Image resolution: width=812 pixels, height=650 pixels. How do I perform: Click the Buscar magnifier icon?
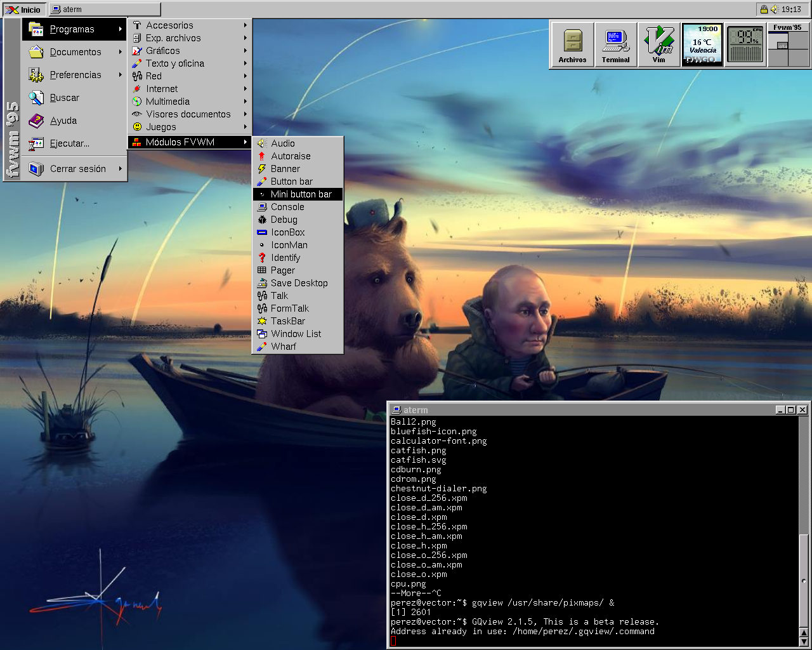click(36, 98)
